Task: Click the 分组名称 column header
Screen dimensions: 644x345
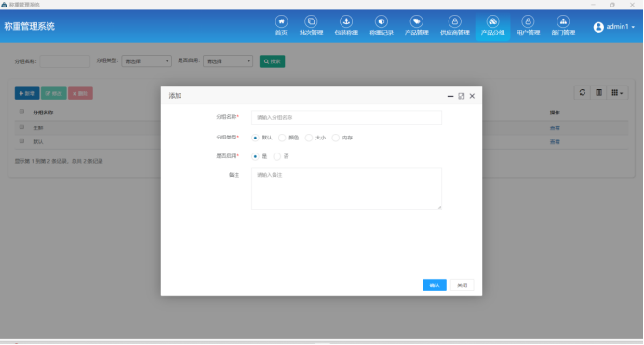Action: coord(43,113)
